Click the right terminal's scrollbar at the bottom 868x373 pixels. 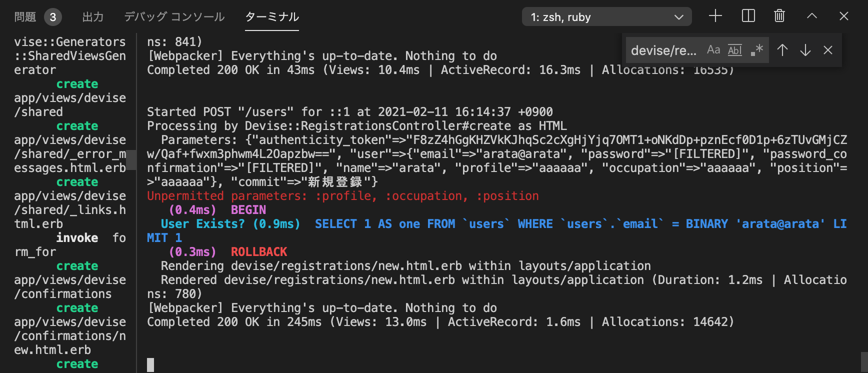point(864,362)
